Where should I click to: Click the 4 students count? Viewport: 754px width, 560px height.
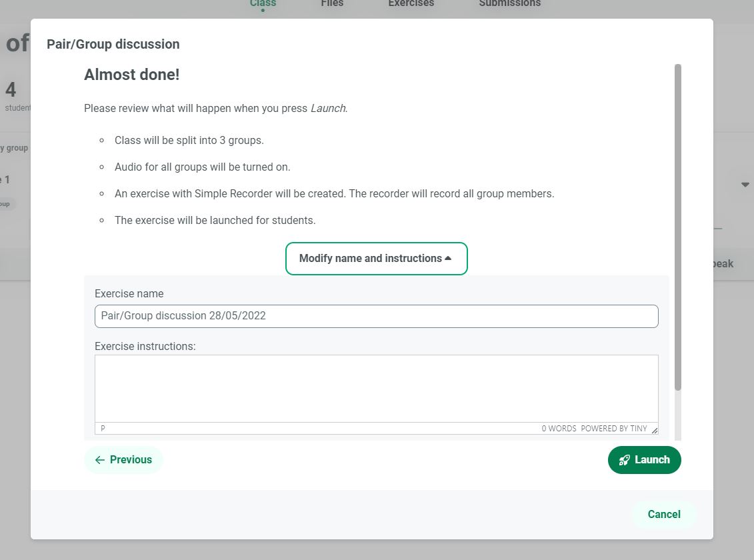[x=11, y=90]
